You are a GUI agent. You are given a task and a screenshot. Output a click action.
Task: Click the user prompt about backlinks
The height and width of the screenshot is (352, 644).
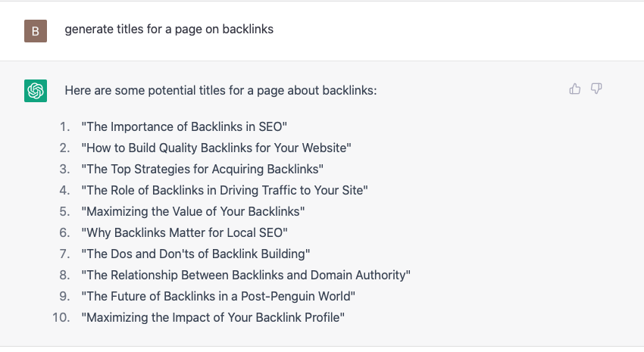pos(169,30)
